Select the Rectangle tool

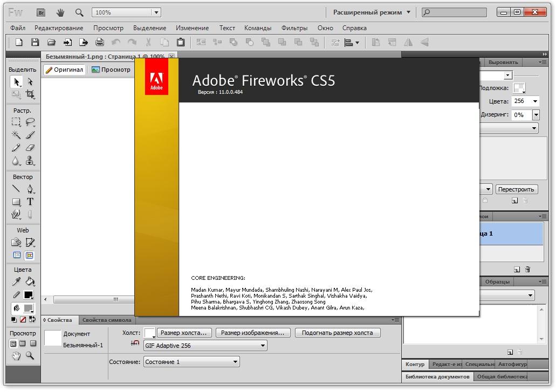tap(16, 202)
